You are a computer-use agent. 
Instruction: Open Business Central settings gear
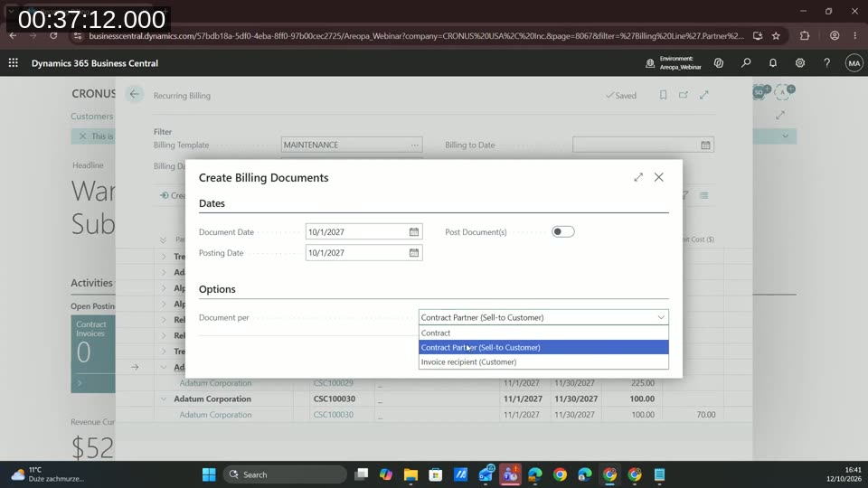[x=800, y=63]
